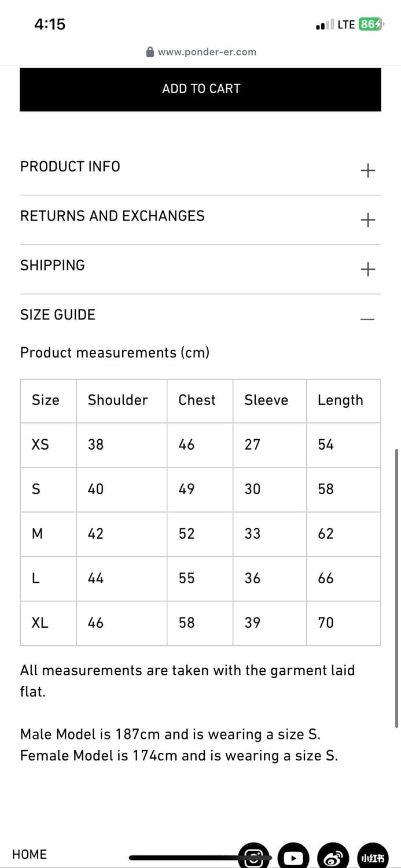
Task: Go to the HOME footer link
Action: [30, 854]
